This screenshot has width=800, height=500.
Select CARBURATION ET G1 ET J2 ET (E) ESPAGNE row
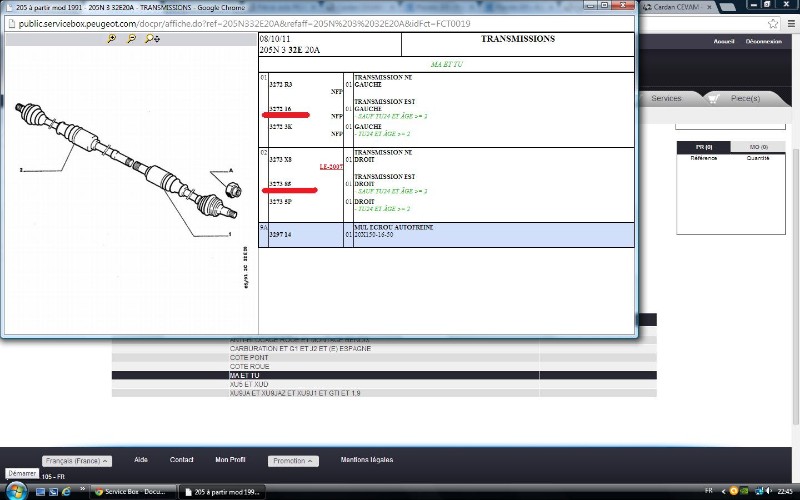click(384, 348)
